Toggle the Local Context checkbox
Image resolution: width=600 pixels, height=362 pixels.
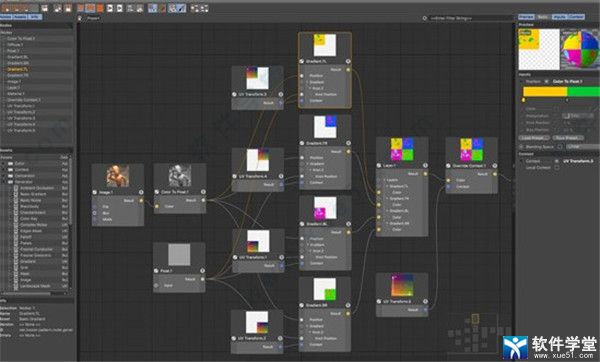557,168
